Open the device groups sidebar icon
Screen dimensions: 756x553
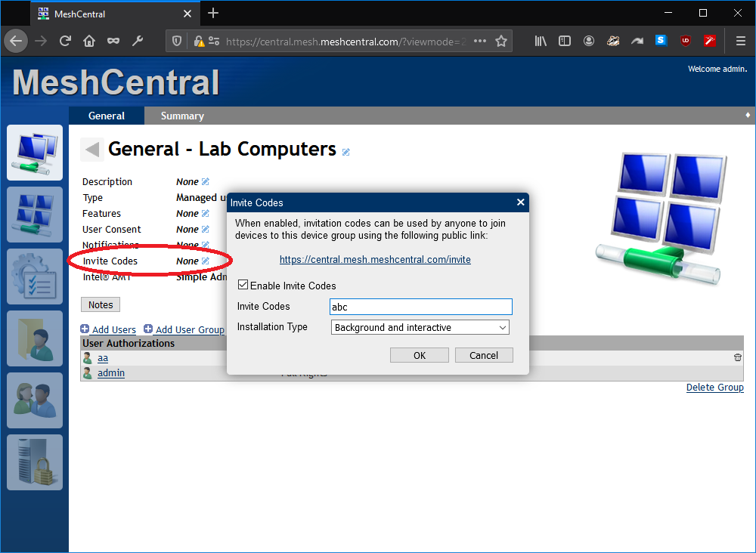point(35,215)
